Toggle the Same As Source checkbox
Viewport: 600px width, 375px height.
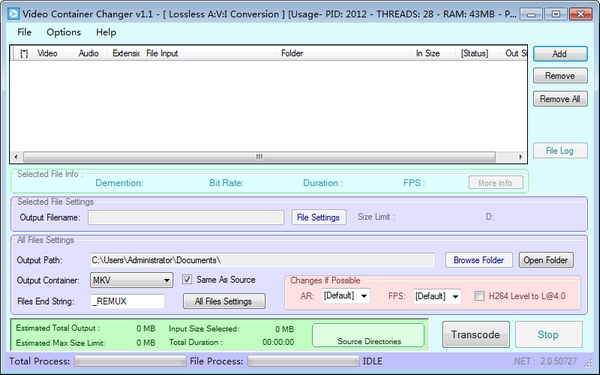pyautogui.click(x=187, y=279)
